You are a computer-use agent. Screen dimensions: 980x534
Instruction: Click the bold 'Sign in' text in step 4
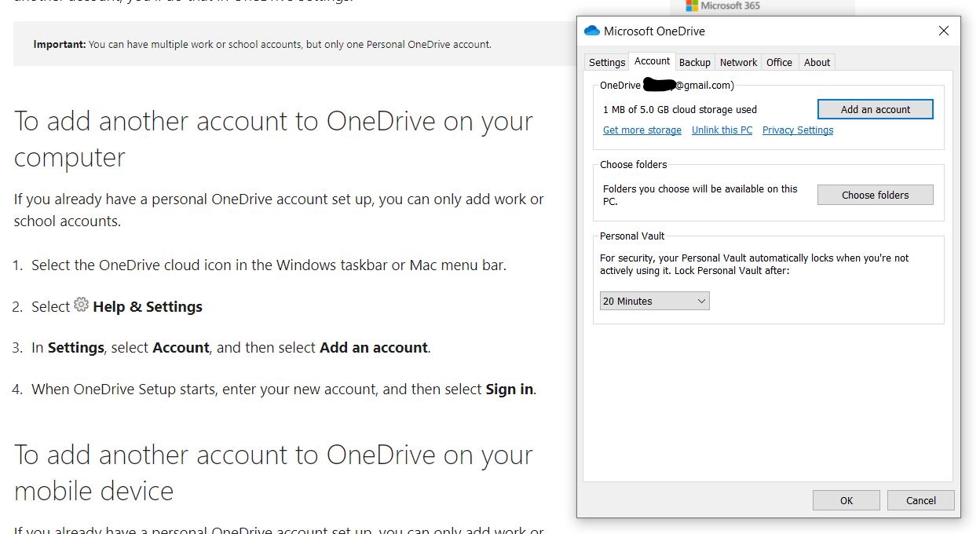tap(510, 389)
